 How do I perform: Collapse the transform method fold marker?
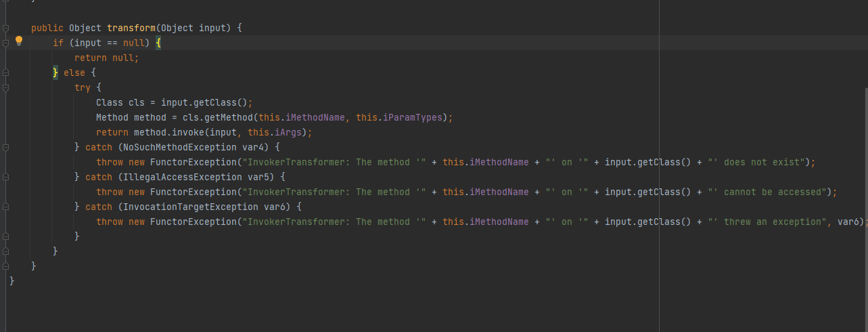pyautogui.click(x=5, y=28)
